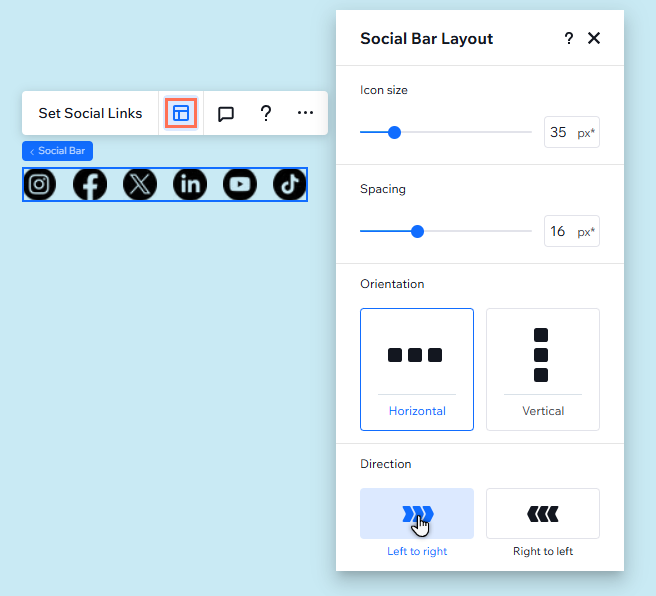Select the Vertical orientation option
Viewport: 656px width, 596px height.
[x=543, y=369]
